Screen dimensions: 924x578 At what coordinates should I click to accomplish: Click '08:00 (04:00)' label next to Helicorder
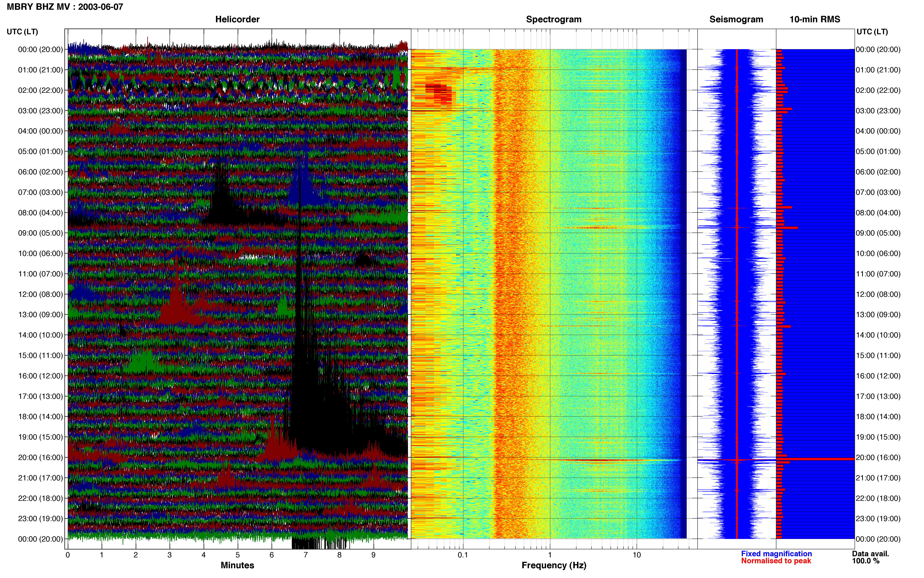click(x=41, y=213)
